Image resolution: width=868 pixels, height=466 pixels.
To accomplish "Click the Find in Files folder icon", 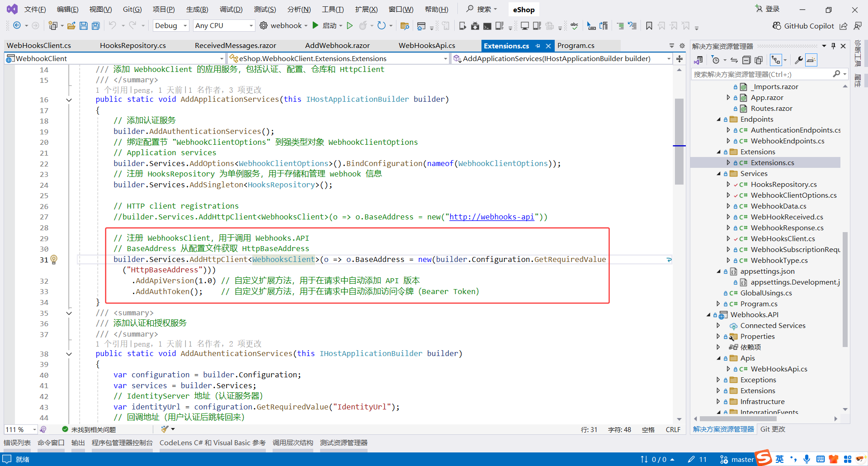I will (x=405, y=26).
